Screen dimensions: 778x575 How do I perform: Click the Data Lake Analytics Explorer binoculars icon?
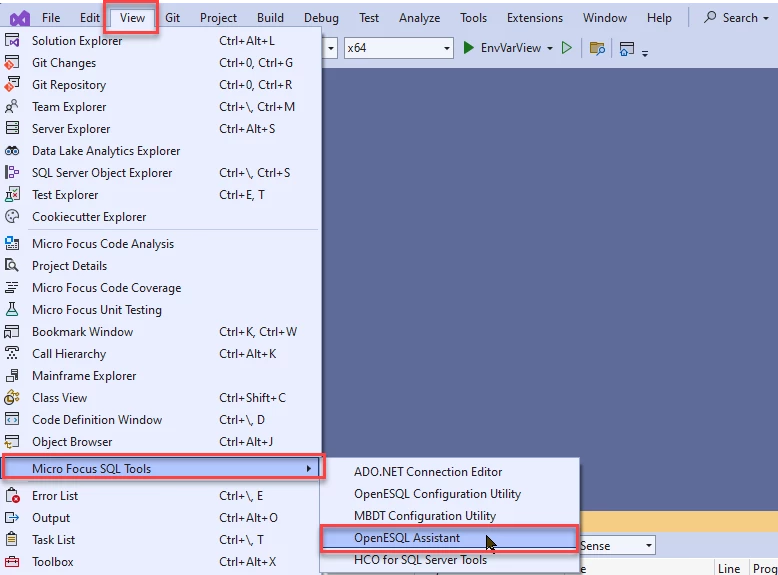pos(12,150)
